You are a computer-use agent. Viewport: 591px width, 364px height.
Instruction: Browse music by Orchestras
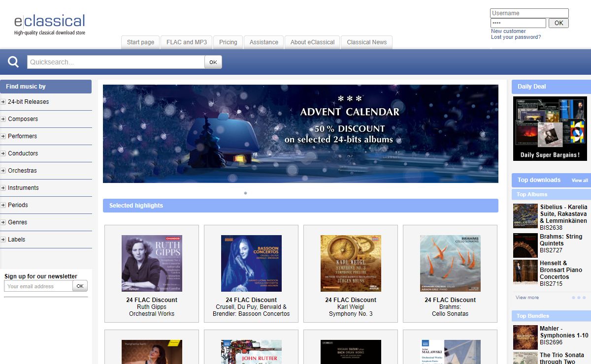[x=22, y=171]
